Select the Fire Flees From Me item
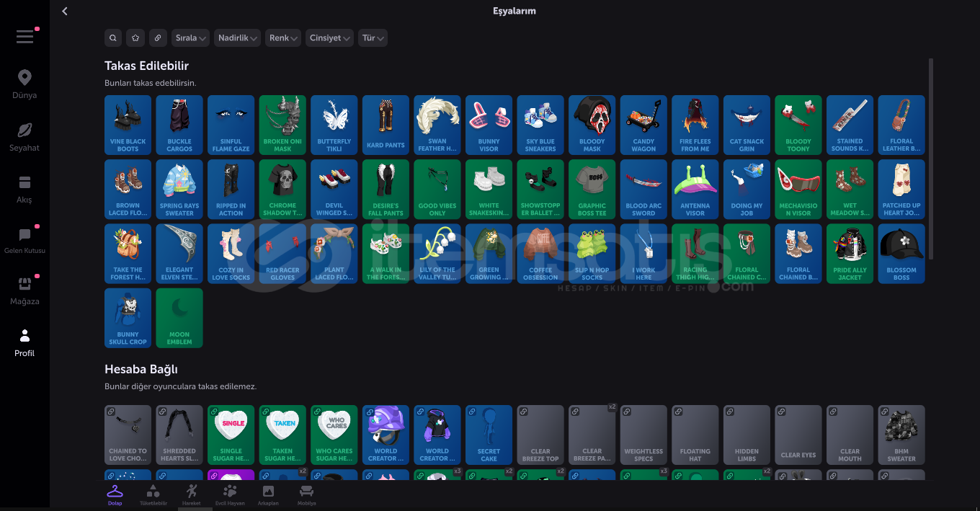 click(695, 125)
